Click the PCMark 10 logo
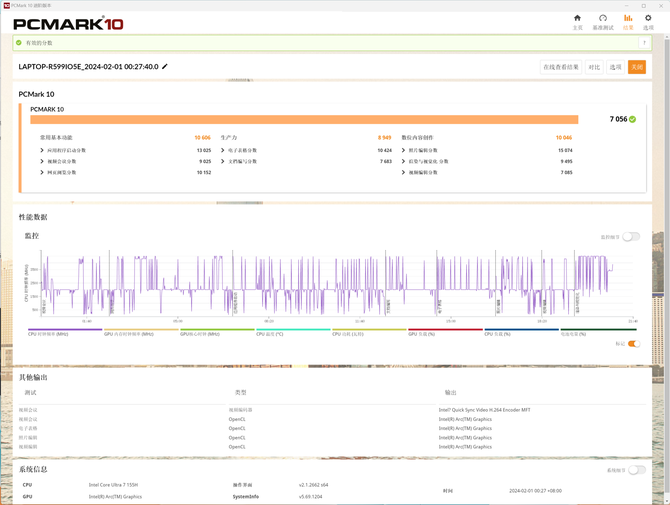The height and width of the screenshot is (505, 670). 68,24
